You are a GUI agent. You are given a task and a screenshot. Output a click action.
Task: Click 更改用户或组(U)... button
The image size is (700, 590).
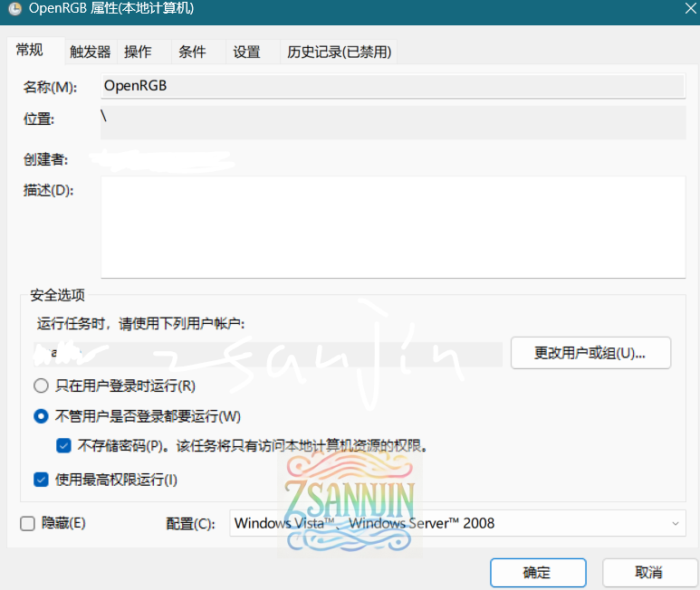tap(590, 353)
